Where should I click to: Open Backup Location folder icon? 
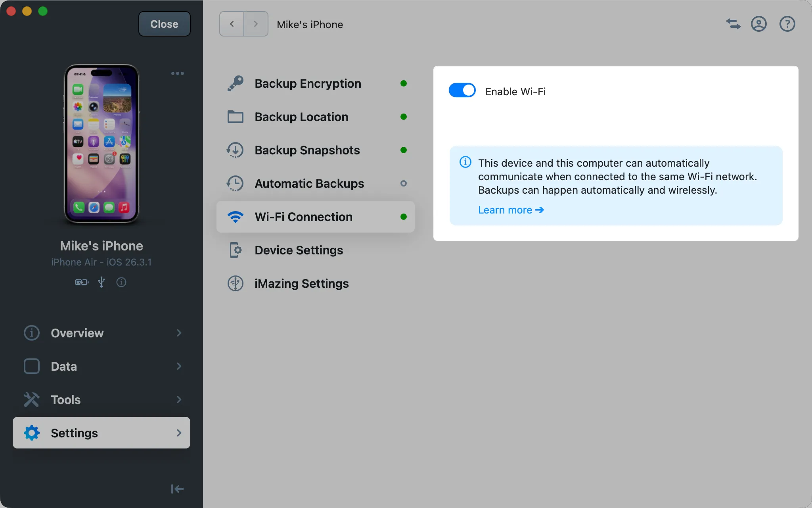(236, 117)
